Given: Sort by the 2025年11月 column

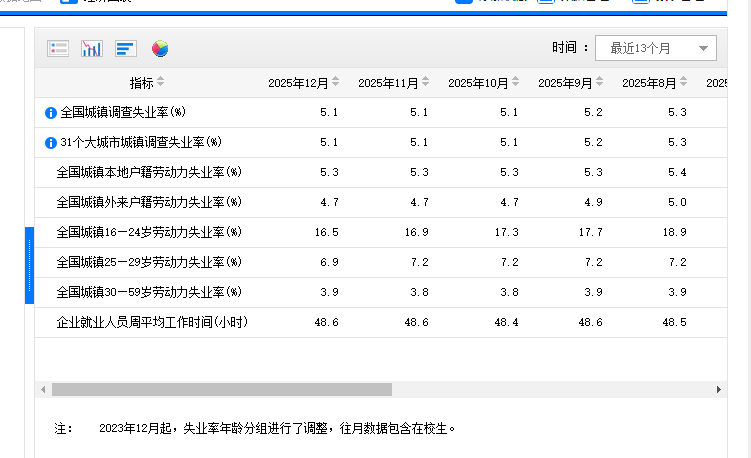Looking at the screenshot, I should pos(426,81).
